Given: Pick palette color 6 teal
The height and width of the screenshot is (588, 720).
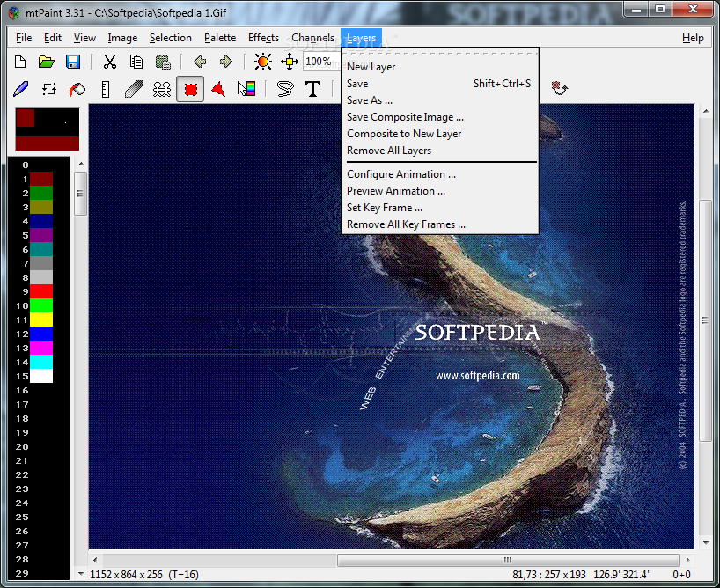Looking at the screenshot, I should [x=41, y=249].
